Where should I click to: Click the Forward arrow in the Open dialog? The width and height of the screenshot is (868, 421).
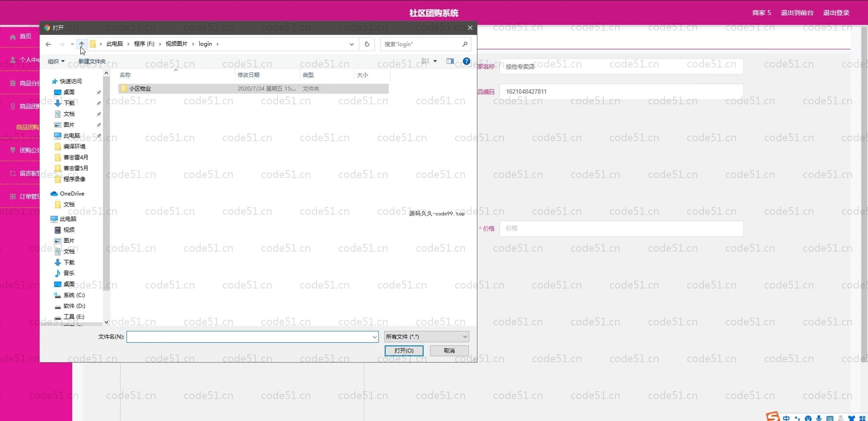click(62, 44)
